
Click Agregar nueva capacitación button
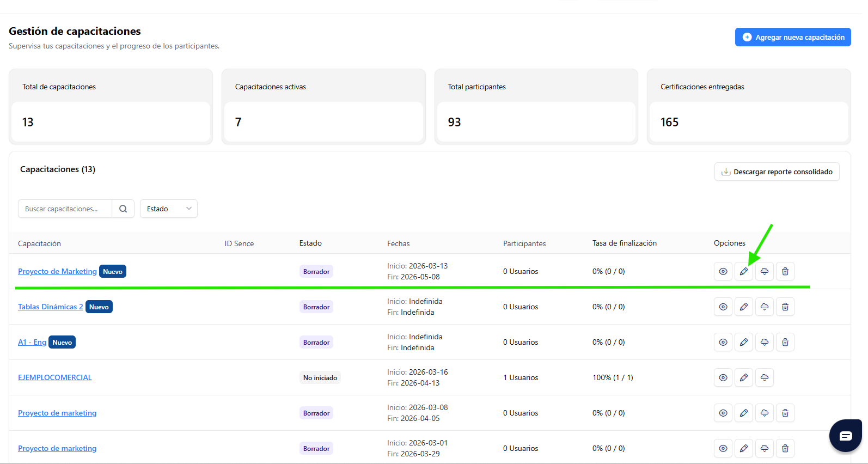click(x=793, y=37)
